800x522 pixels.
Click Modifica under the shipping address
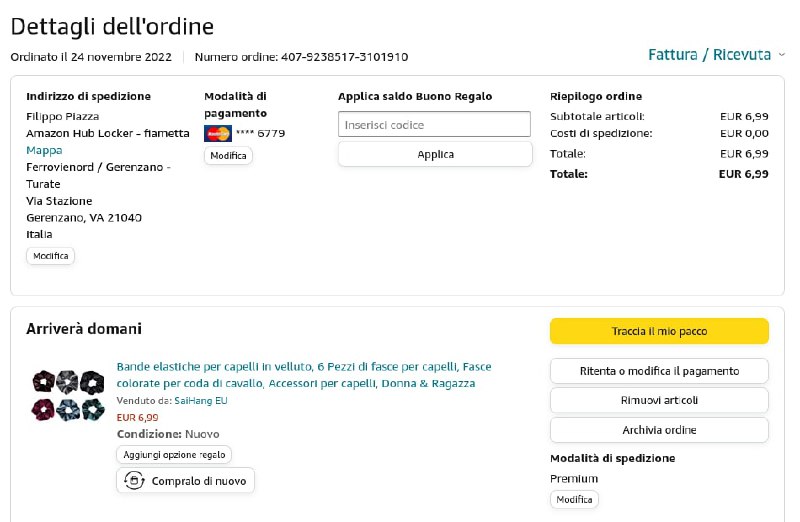click(x=51, y=256)
